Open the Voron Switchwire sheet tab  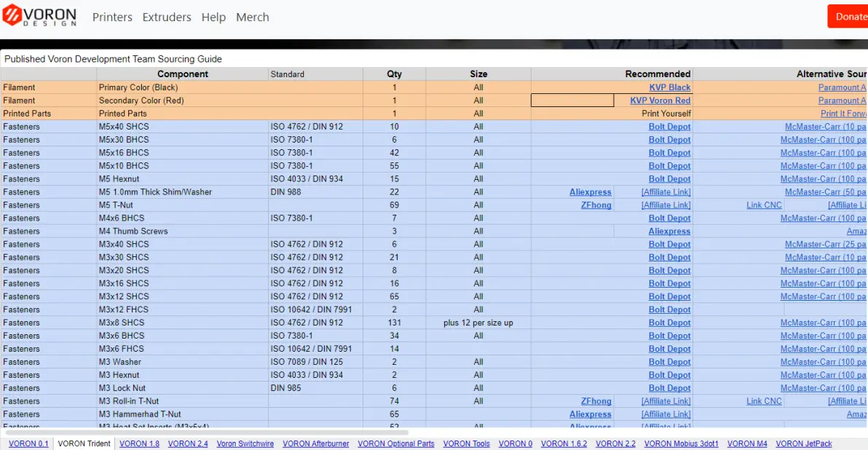(245, 443)
